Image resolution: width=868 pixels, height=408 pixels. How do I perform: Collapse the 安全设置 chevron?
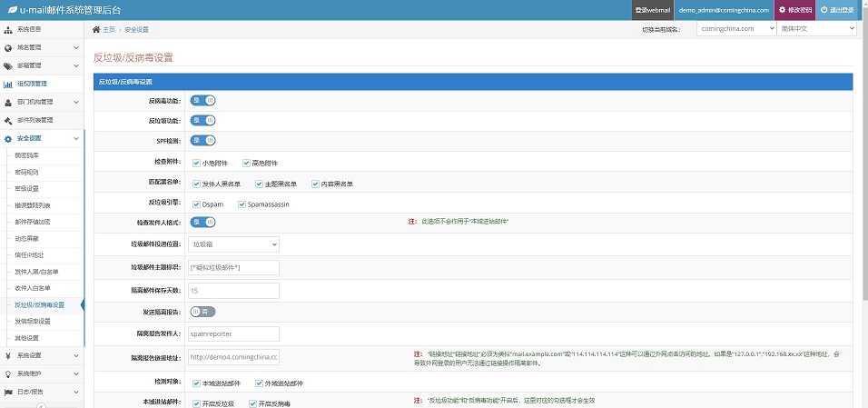tap(76, 139)
